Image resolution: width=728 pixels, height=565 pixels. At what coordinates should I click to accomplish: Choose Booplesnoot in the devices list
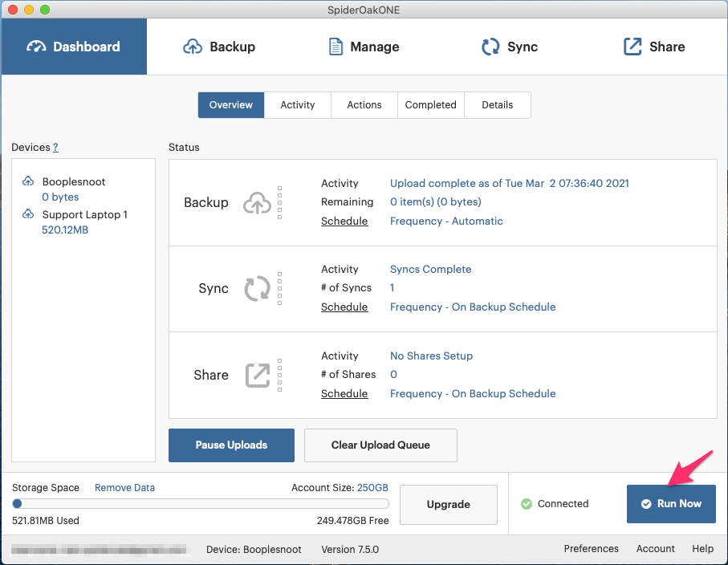[x=74, y=181]
